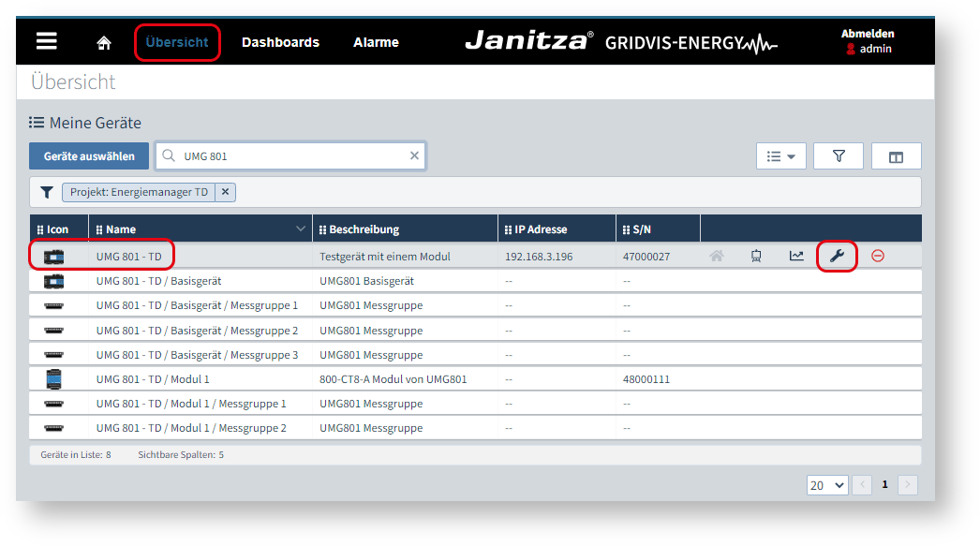The image size is (980, 546).
Task: Click the device view icon in first row
Action: 756,256
